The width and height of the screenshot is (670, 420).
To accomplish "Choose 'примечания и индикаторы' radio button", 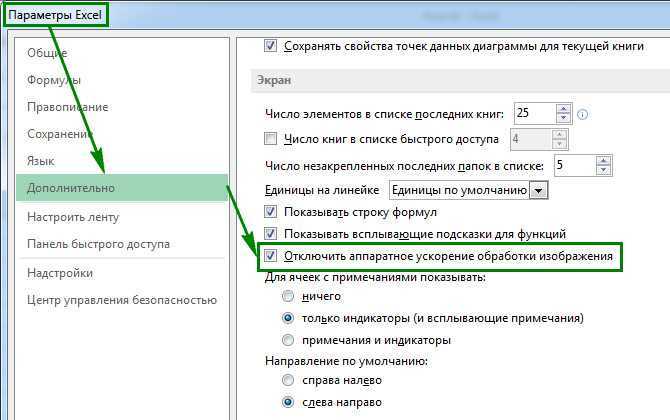I will (x=288, y=340).
